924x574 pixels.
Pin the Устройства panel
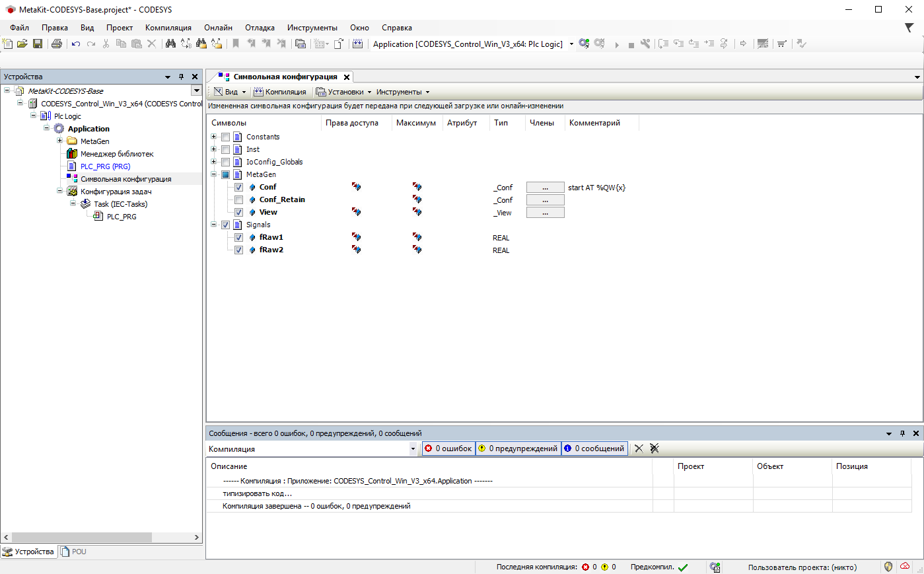pos(182,77)
